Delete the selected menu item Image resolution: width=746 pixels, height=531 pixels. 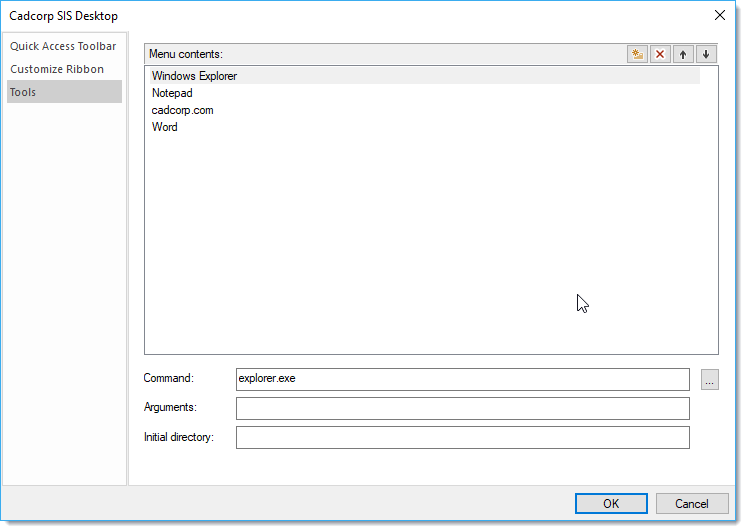click(x=660, y=54)
